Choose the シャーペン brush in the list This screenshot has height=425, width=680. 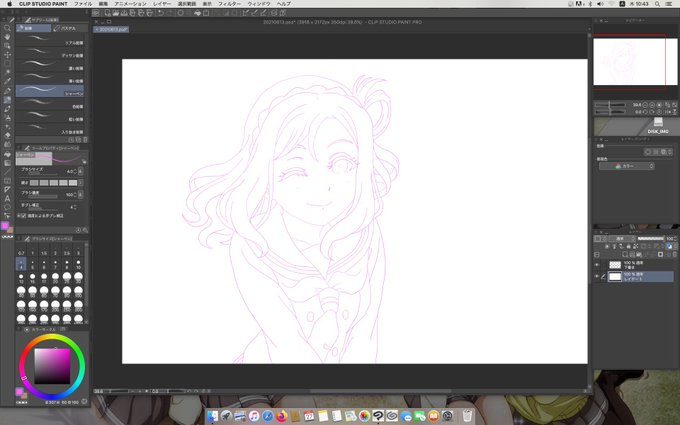point(50,91)
